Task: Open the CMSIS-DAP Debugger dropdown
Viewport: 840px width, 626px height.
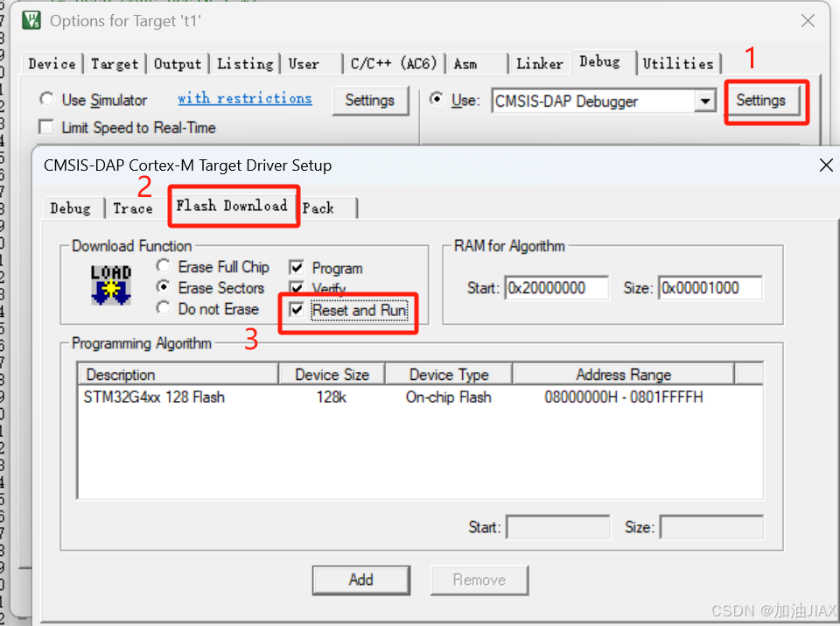Action: 705,101
